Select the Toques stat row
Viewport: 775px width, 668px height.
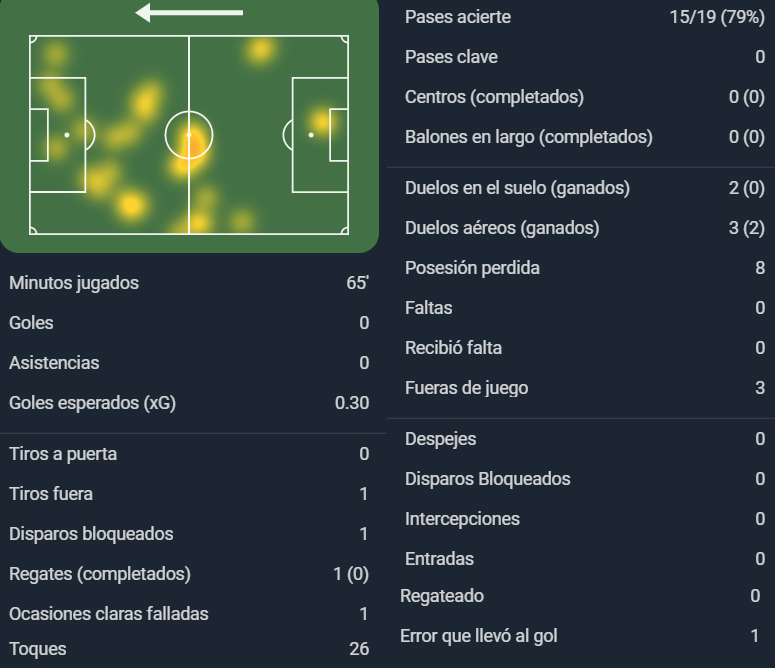(189, 649)
